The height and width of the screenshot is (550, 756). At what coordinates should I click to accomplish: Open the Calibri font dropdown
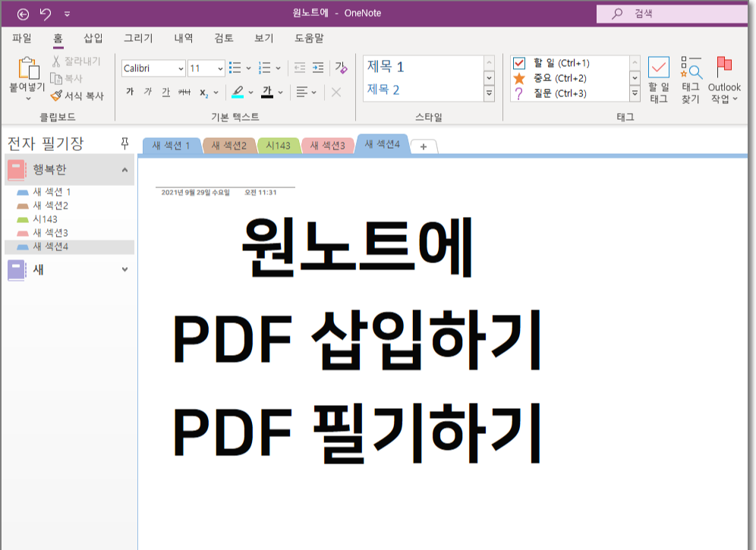pyautogui.click(x=181, y=68)
